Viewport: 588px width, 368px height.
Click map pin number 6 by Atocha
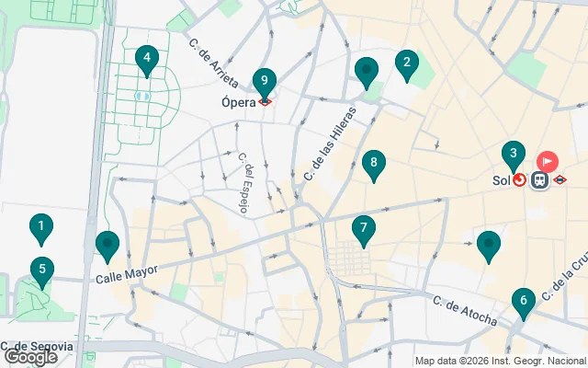(x=524, y=305)
